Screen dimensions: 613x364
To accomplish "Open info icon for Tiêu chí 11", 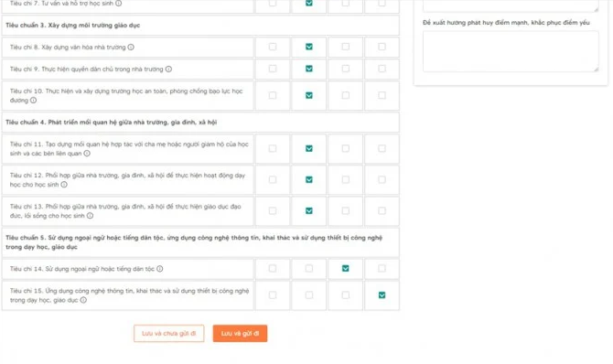I will click(x=87, y=154).
